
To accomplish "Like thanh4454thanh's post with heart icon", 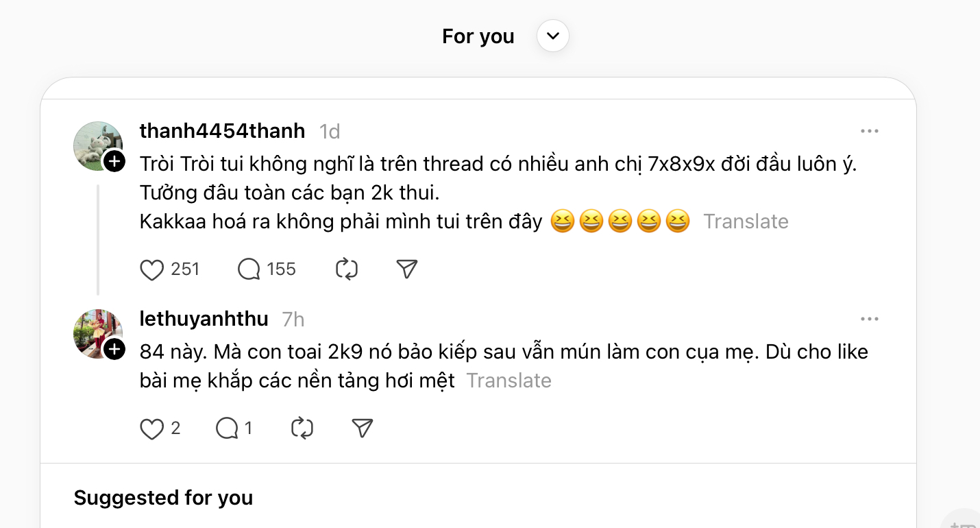I will 151,269.
